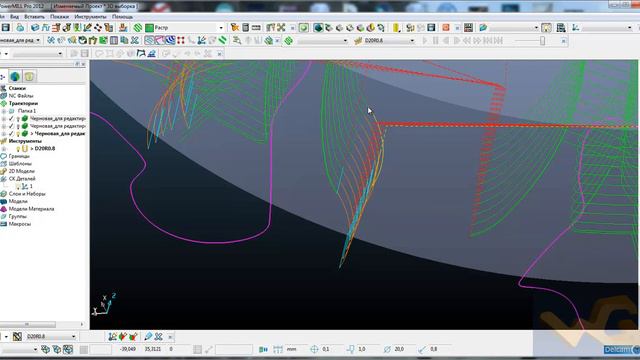Open the Растр strategy dropdown arrow
Viewport: 640px width, 360px height.
[221, 28]
